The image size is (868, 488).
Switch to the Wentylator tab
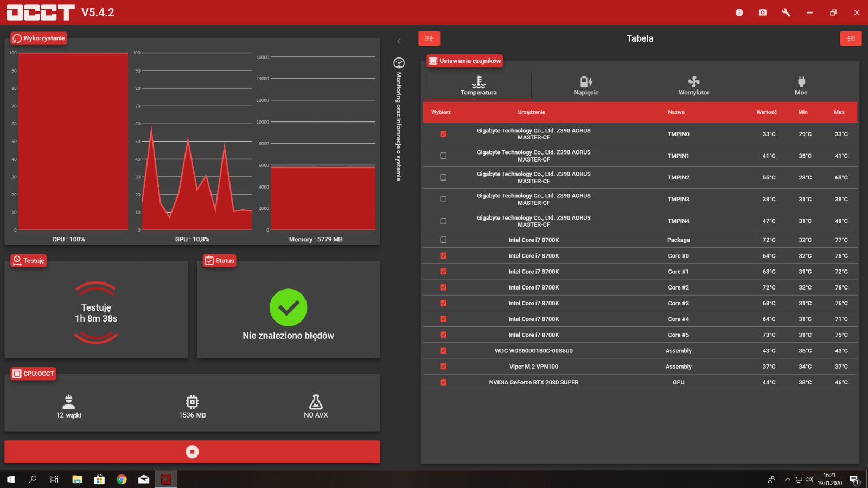click(x=694, y=86)
